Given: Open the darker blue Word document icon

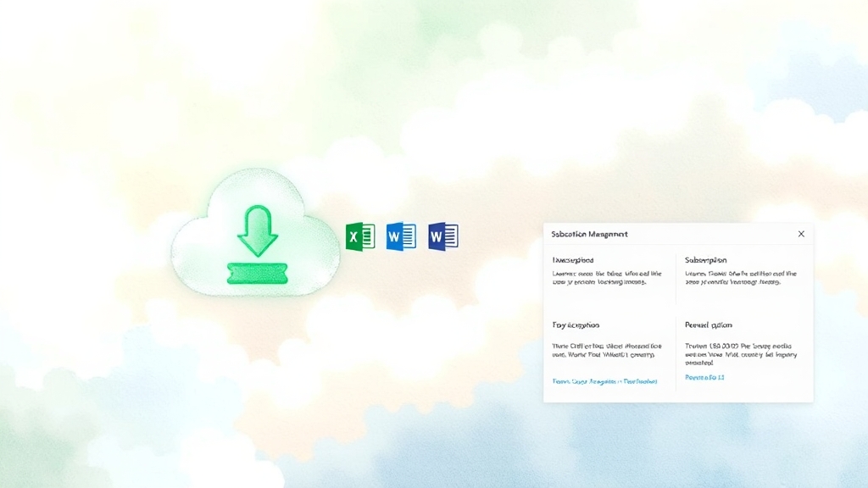Looking at the screenshot, I should point(442,236).
